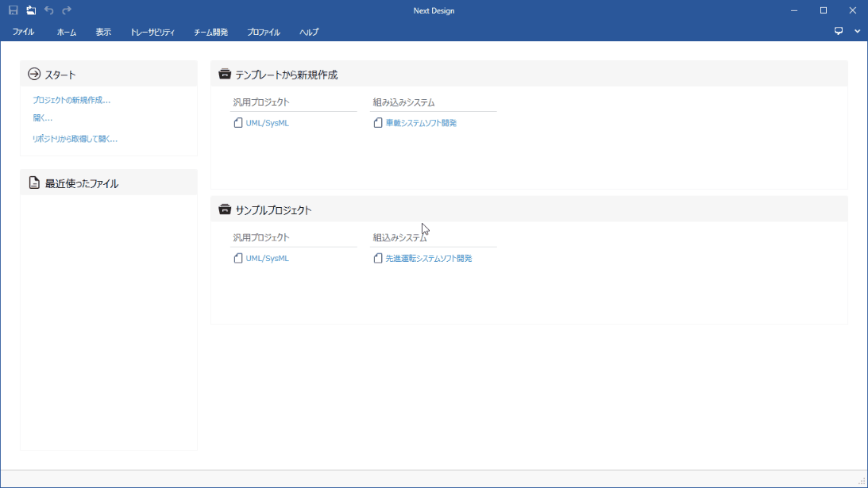Click the 最近使ったファイル section title
Image resolution: width=868 pixels, height=488 pixels.
point(82,183)
